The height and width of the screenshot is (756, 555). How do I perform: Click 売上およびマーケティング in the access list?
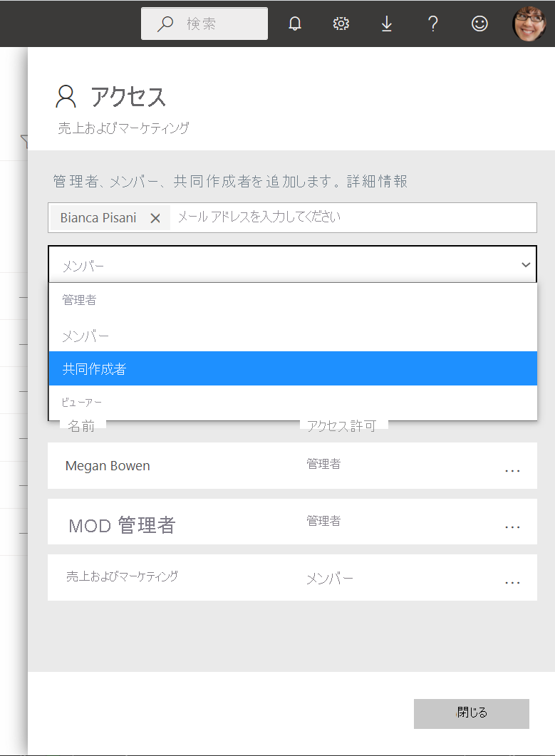[x=122, y=576]
